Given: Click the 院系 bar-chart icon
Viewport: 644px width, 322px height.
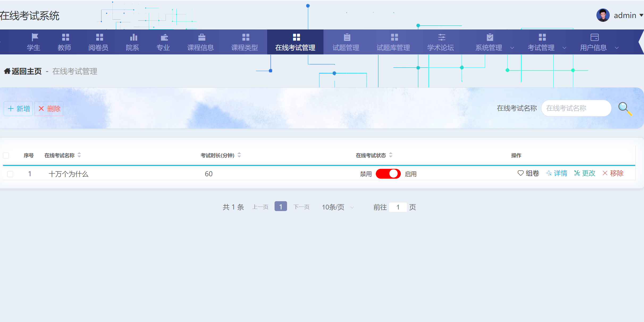Looking at the screenshot, I should pos(133,37).
